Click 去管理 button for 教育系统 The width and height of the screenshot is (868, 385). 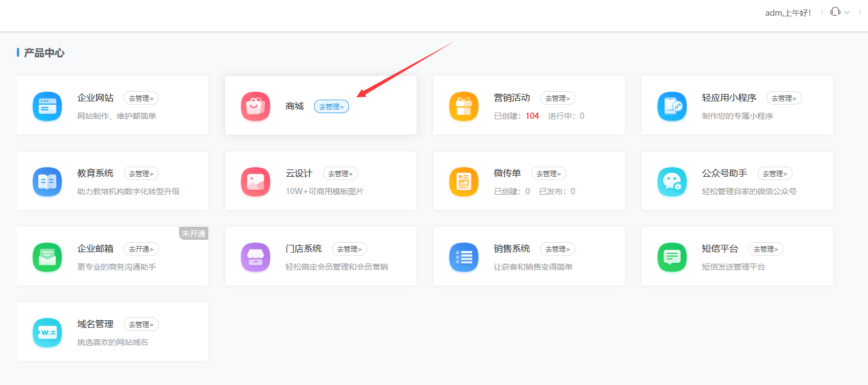point(141,173)
